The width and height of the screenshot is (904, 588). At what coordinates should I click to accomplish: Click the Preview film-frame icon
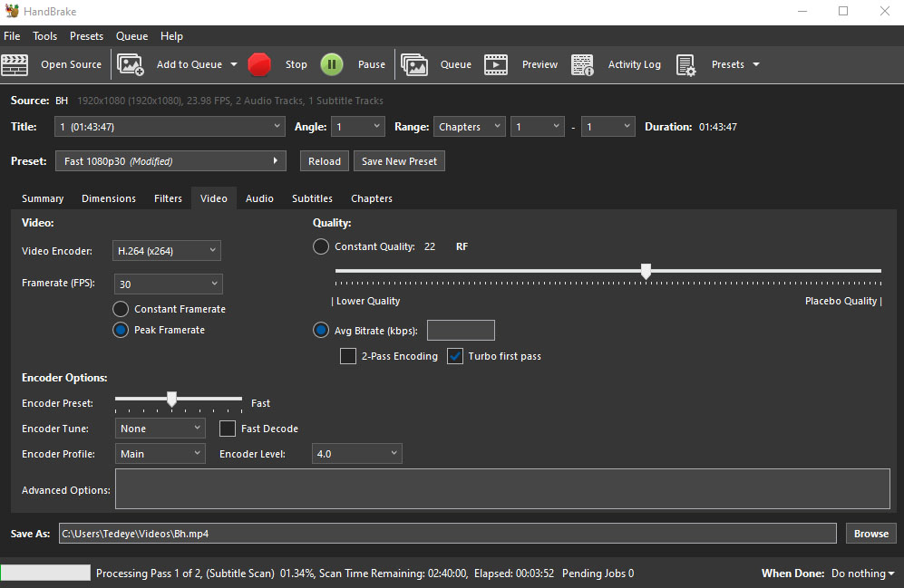point(496,64)
